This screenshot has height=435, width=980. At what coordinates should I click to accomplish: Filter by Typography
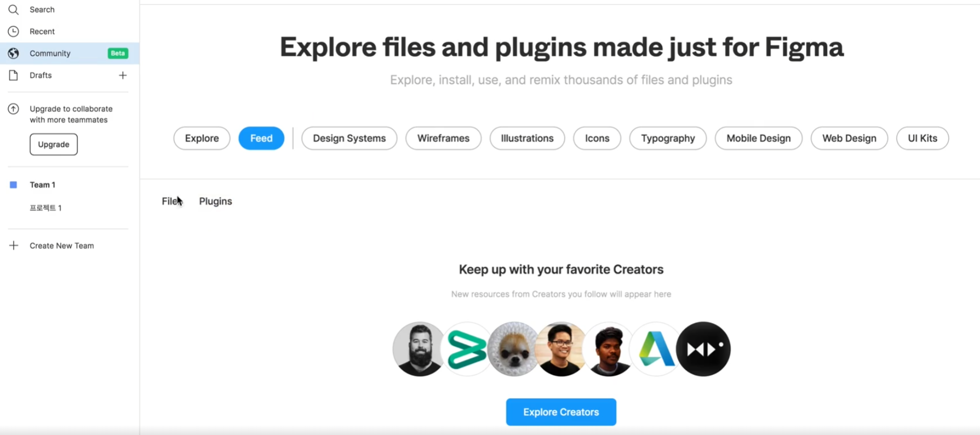click(x=668, y=138)
